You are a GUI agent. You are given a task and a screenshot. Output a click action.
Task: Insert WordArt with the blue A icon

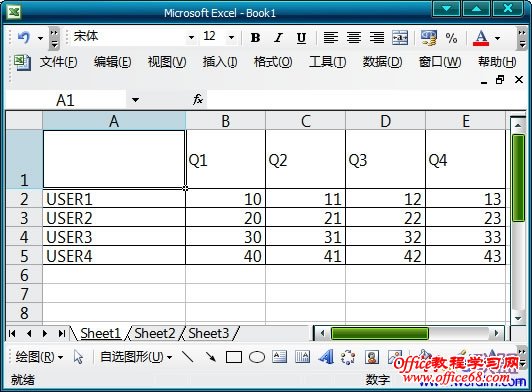pyautogui.click(x=326, y=357)
